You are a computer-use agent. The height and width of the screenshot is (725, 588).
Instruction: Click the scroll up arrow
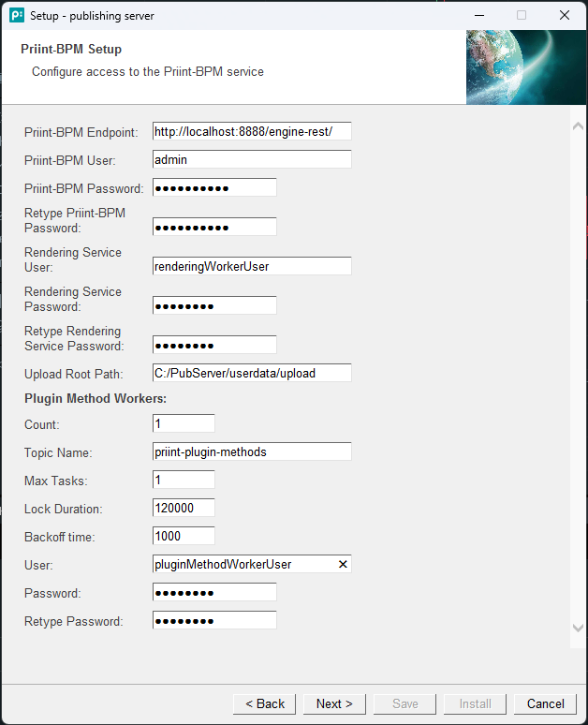(x=578, y=126)
